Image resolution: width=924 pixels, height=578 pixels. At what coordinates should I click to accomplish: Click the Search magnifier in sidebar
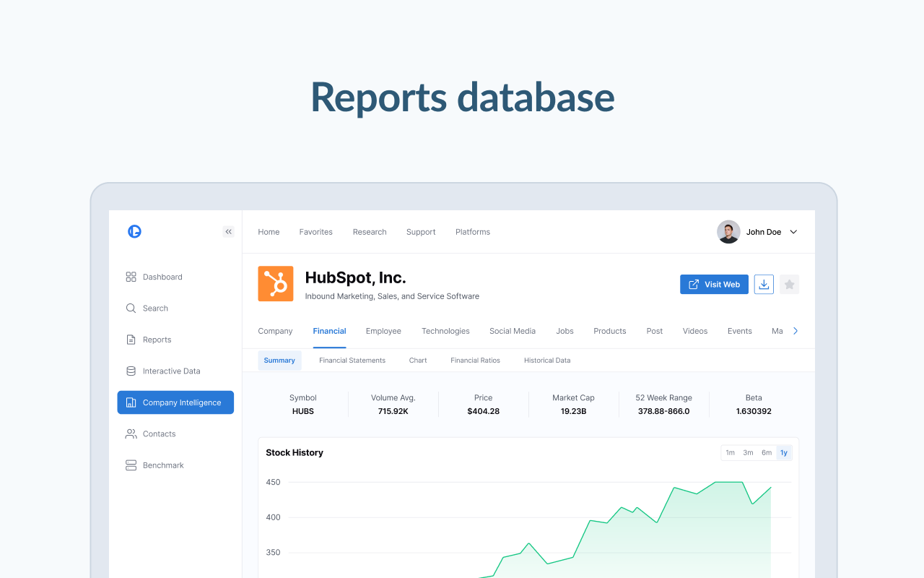(x=131, y=309)
